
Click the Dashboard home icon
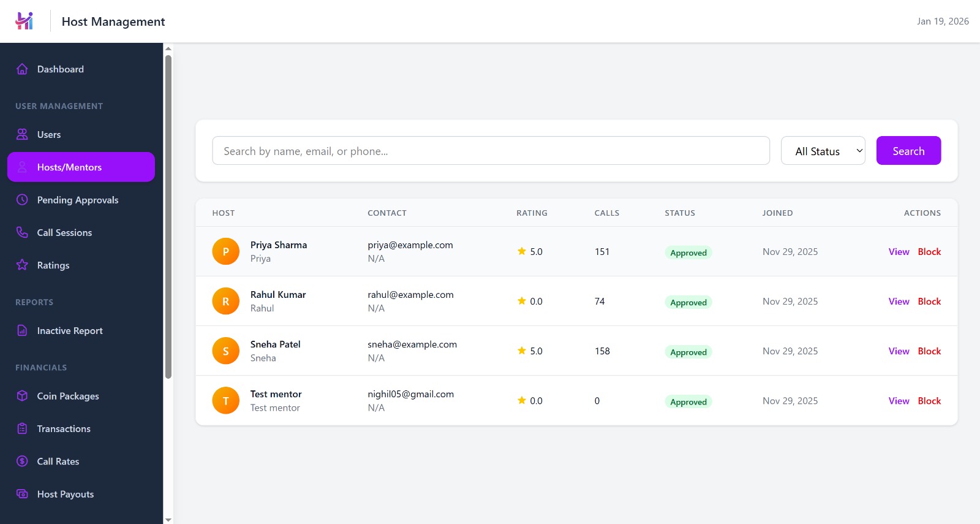coord(22,69)
